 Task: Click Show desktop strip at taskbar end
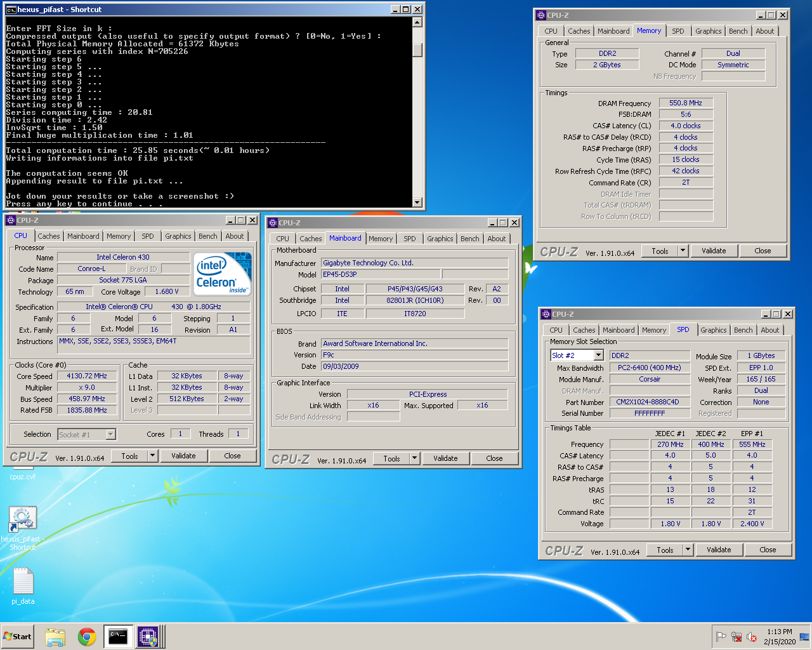click(x=805, y=637)
